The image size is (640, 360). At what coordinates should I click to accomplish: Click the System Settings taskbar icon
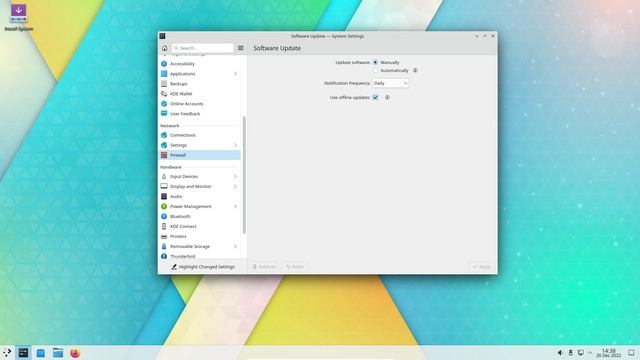click(23, 353)
